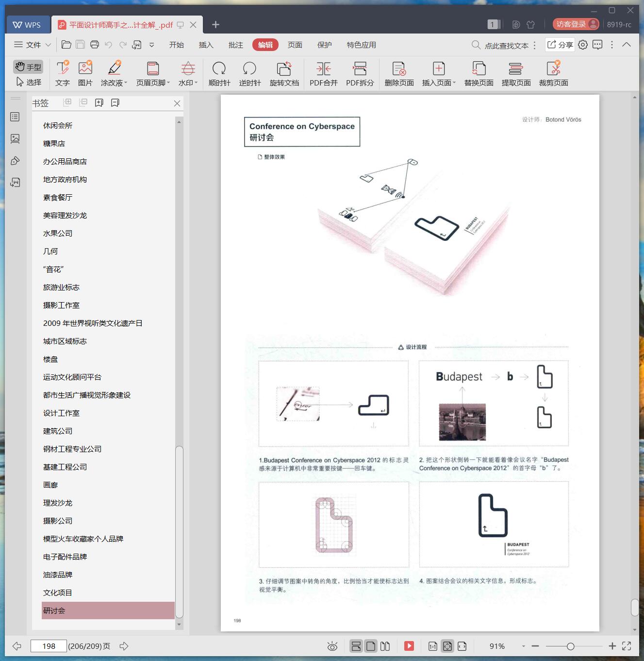Click the Share button (分享)

tap(560, 45)
